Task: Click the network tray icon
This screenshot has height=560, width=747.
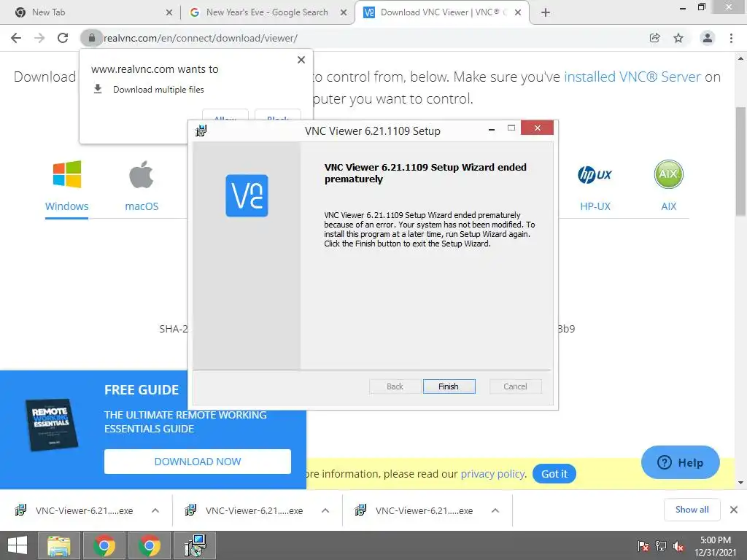Action: [661, 546]
